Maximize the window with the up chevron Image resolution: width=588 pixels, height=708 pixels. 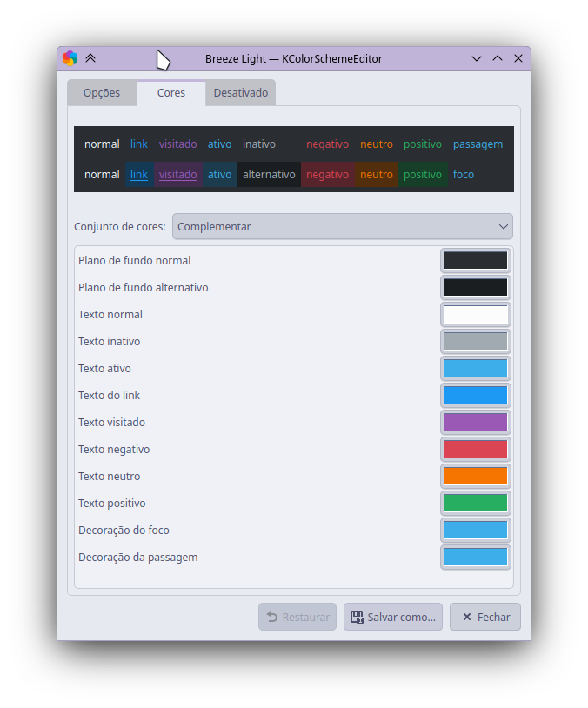tap(498, 58)
